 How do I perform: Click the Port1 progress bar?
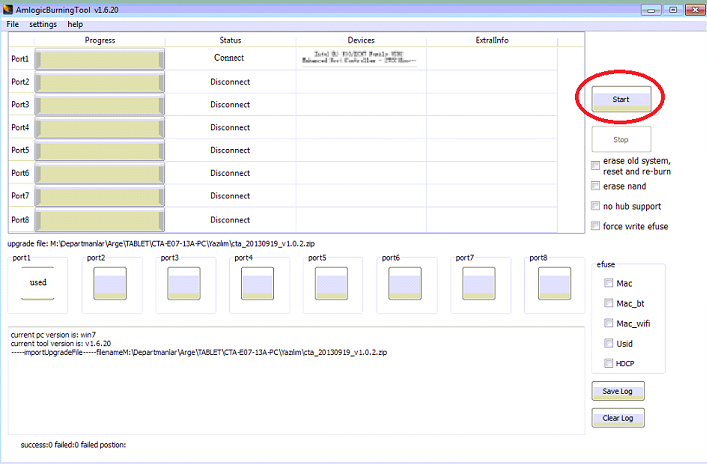[100, 60]
